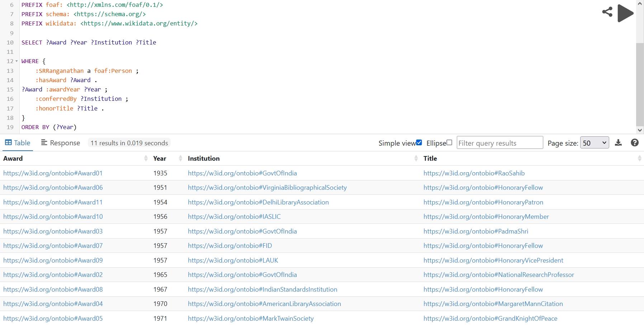644x325 pixels.
Task: Run the SPARQL query with play button
Action: pos(625,13)
